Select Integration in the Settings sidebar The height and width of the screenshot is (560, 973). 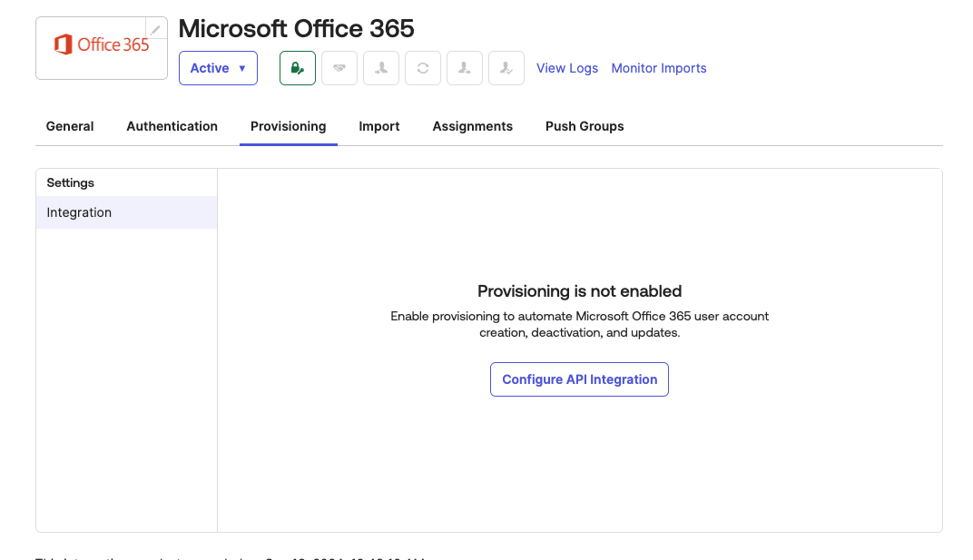[126, 212]
